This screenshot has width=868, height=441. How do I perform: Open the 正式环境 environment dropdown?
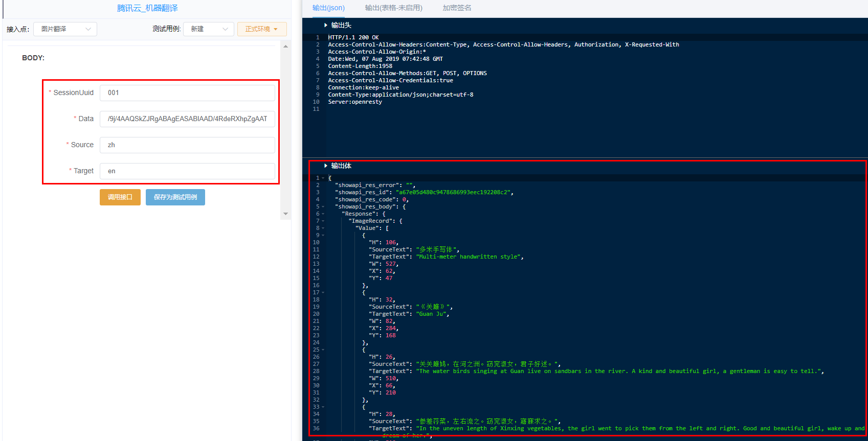[262, 29]
